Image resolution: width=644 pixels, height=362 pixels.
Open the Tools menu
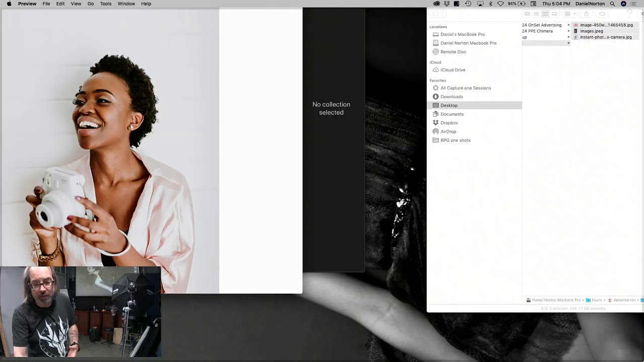(x=106, y=4)
